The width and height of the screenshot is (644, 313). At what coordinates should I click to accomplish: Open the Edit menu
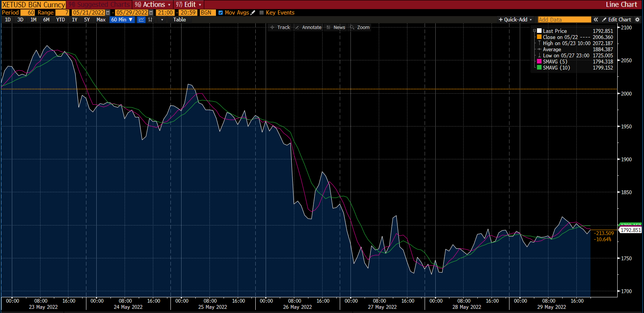click(x=189, y=5)
